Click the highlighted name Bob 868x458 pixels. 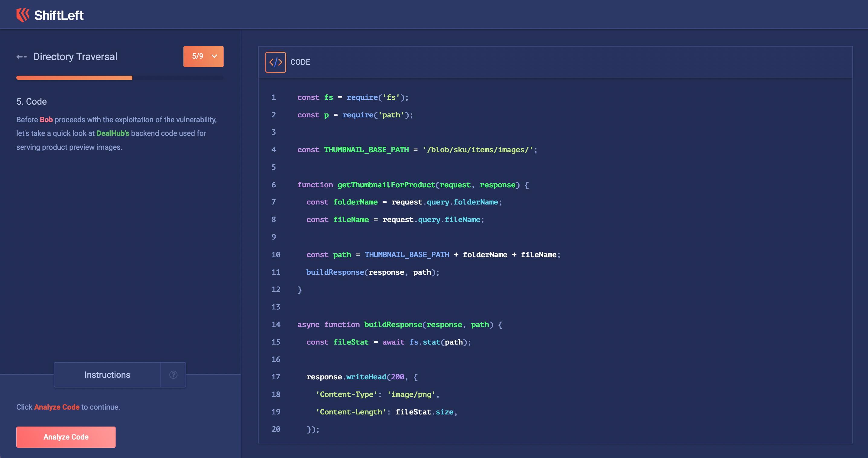click(x=46, y=120)
